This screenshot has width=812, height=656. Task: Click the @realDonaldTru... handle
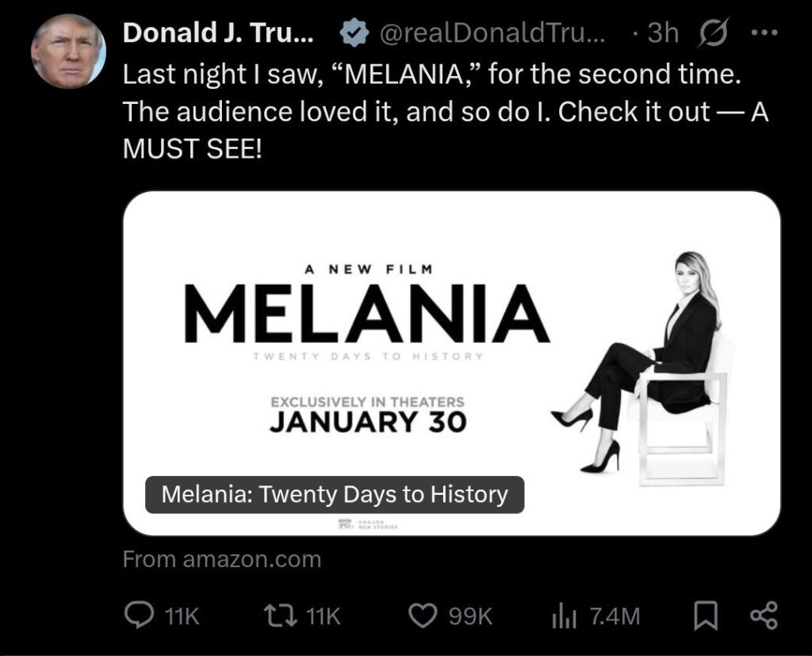[x=493, y=33]
